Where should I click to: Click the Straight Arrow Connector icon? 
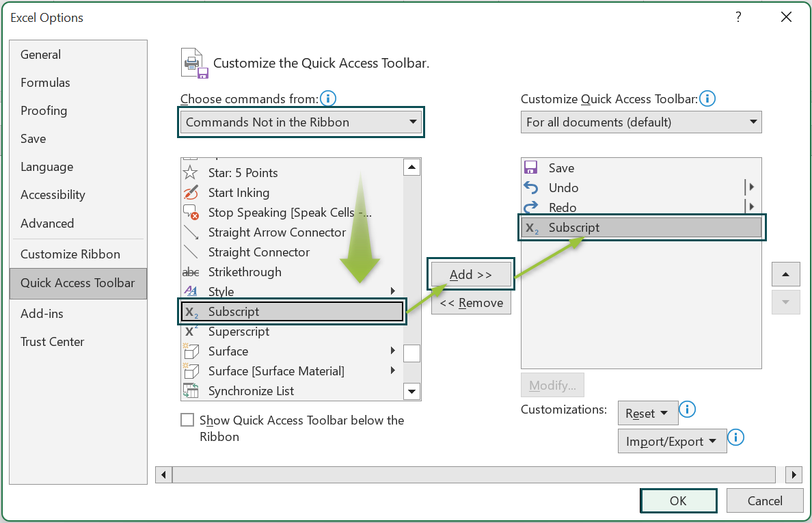(191, 232)
